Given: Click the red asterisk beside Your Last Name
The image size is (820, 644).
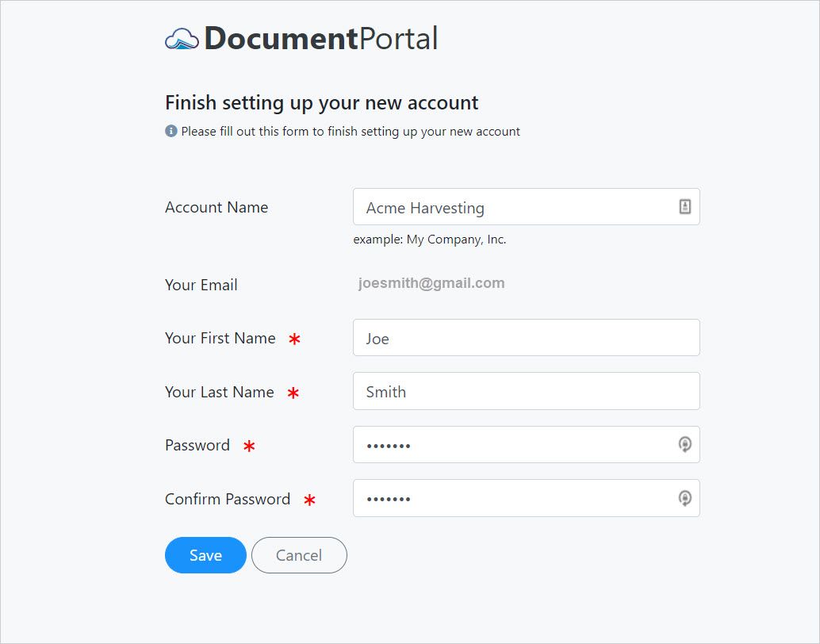Looking at the screenshot, I should coord(293,393).
